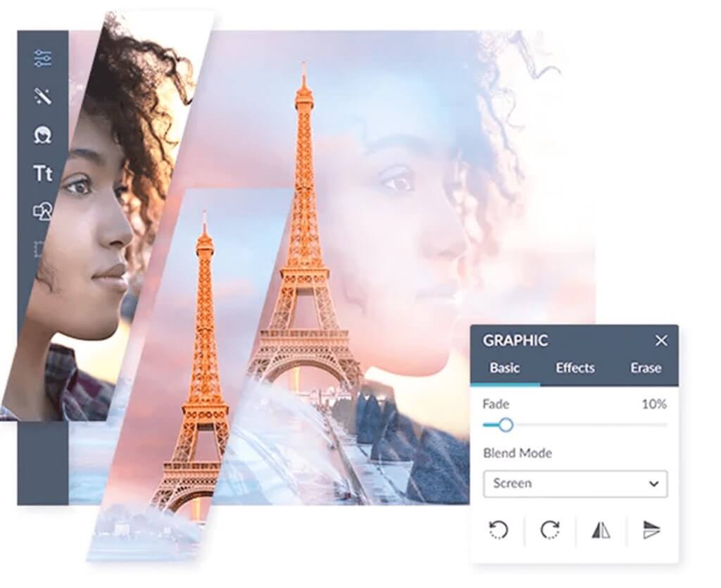721x588 pixels.
Task: Flip graphic horizontally
Action: coord(601,530)
